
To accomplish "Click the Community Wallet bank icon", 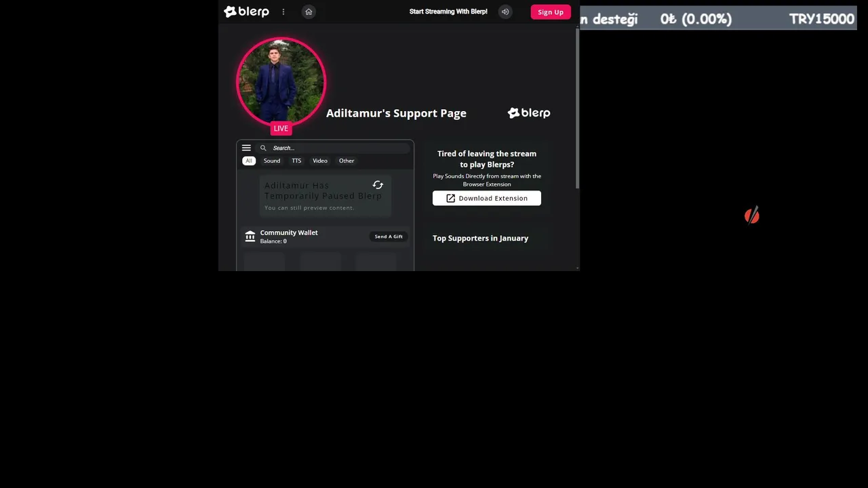I will pyautogui.click(x=250, y=237).
